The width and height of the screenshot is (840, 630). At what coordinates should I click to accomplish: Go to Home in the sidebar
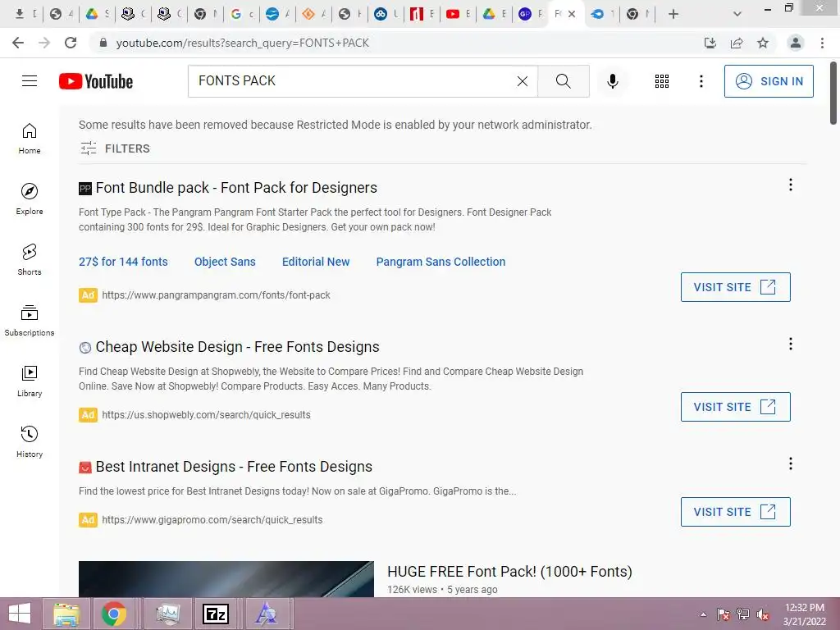click(x=30, y=139)
